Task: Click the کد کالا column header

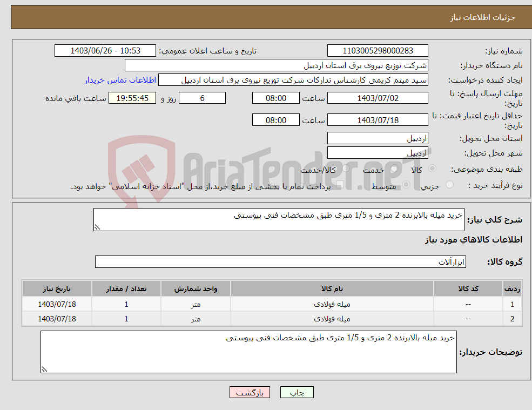Action: click(468, 288)
